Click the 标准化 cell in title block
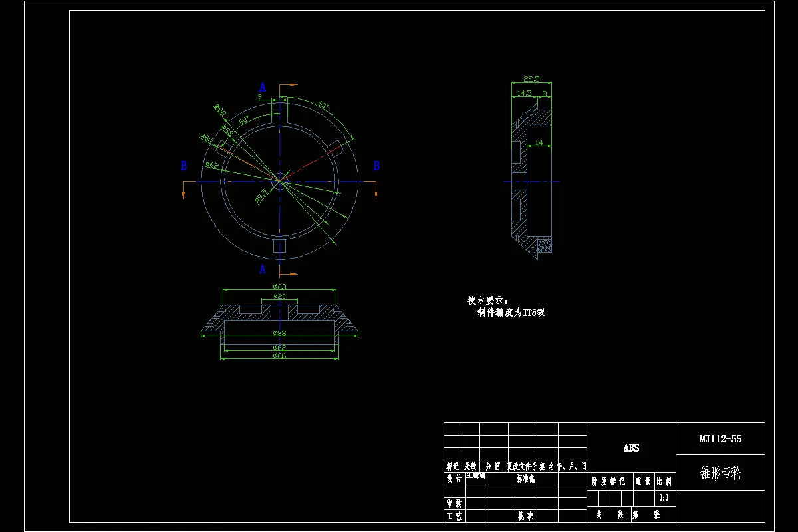Screen dimensions: 798x532 525,477
